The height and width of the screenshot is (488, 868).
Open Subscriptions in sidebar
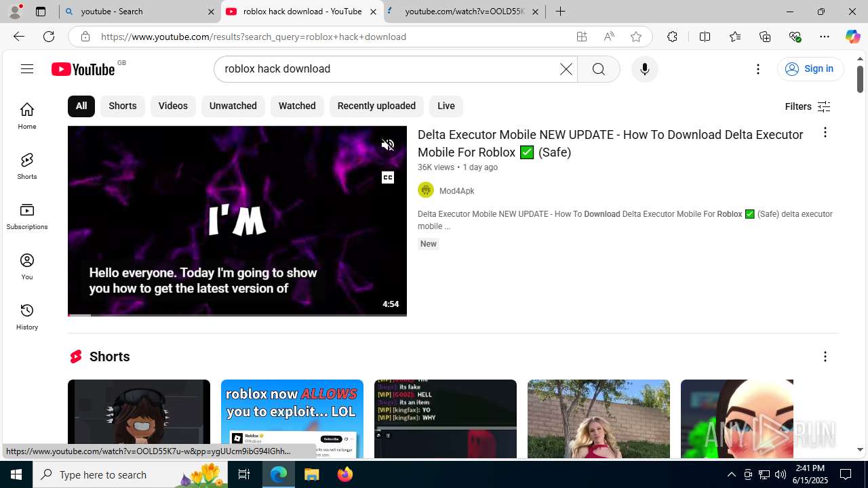tap(27, 216)
